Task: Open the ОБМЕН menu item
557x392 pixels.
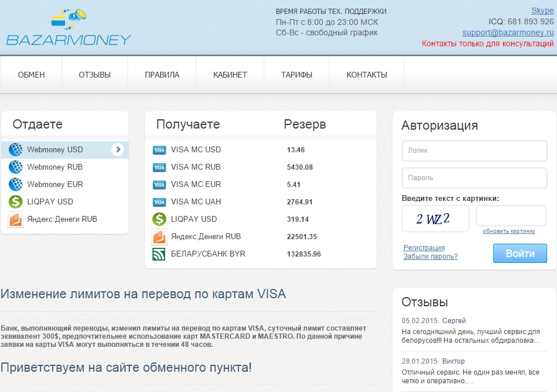Action: pyautogui.click(x=31, y=75)
